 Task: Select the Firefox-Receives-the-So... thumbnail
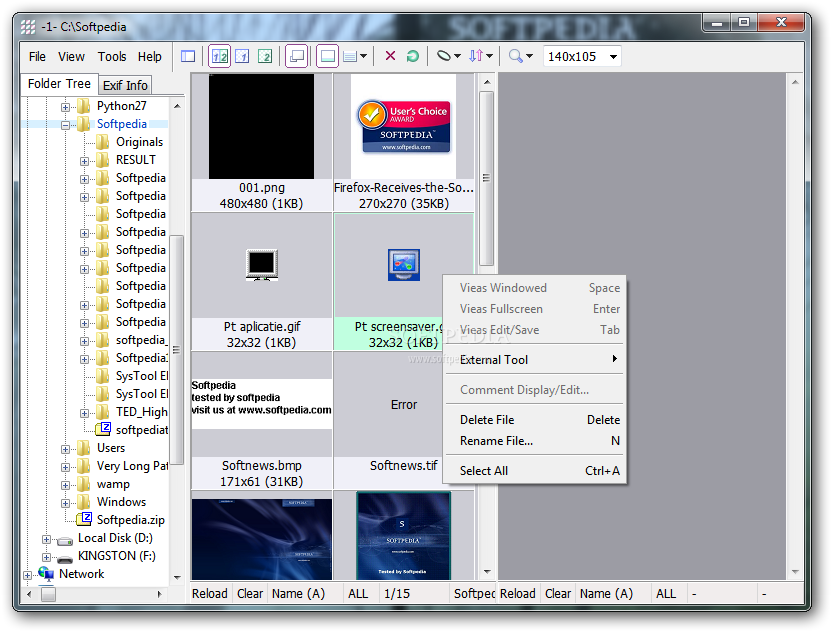pyautogui.click(x=404, y=142)
